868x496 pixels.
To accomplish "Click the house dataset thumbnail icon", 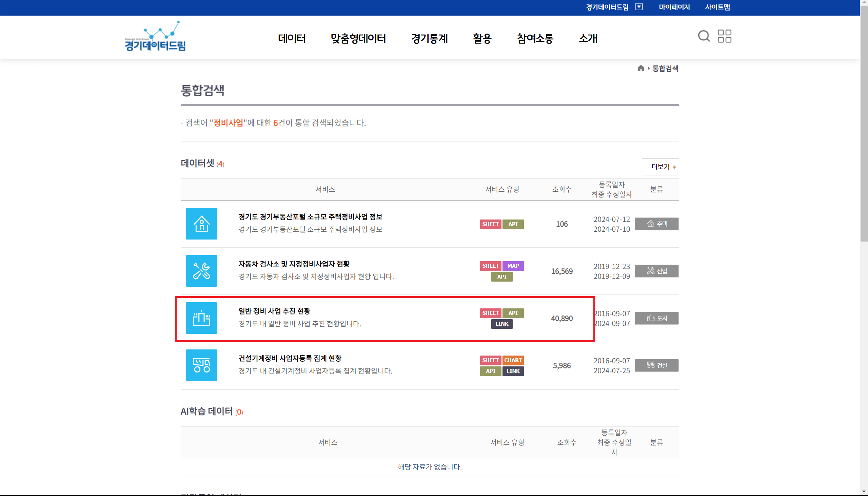I will (201, 224).
